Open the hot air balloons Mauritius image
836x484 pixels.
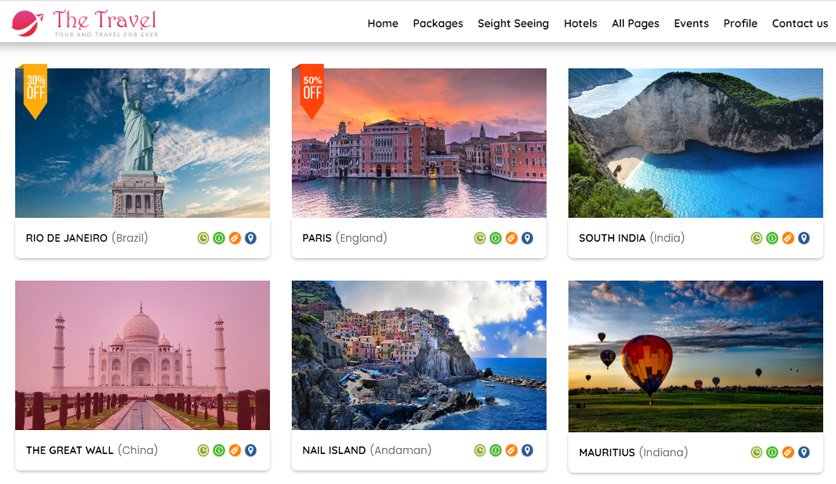tap(695, 355)
